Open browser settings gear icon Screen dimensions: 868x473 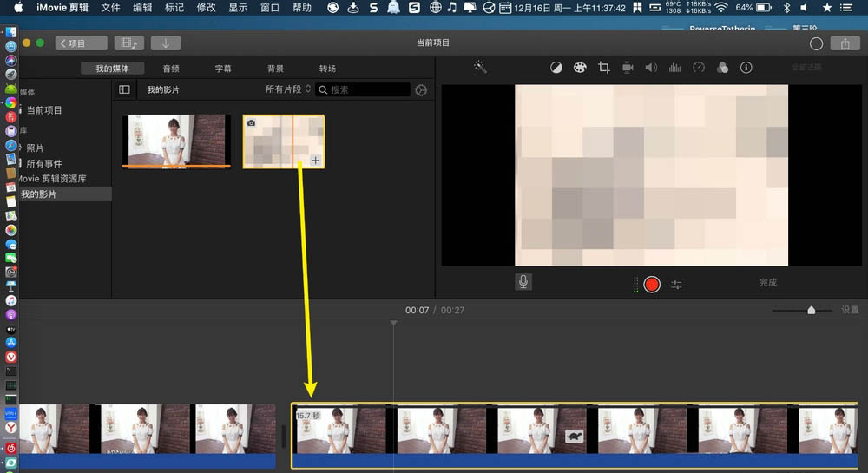coord(421,90)
